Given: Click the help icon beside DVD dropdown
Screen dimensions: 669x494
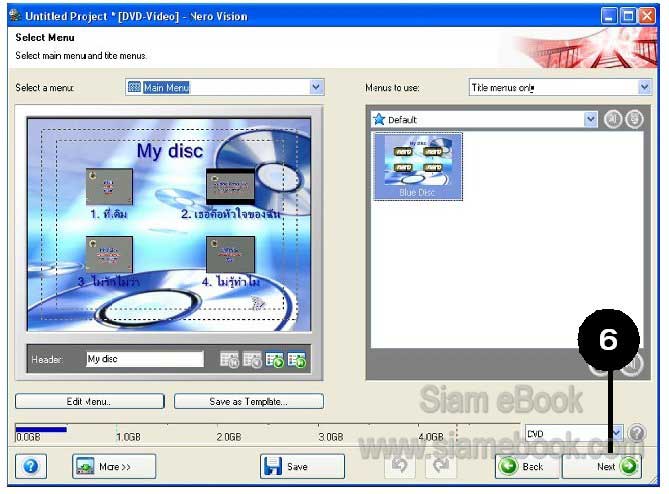Looking at the screenshot, I should point(637,433).
